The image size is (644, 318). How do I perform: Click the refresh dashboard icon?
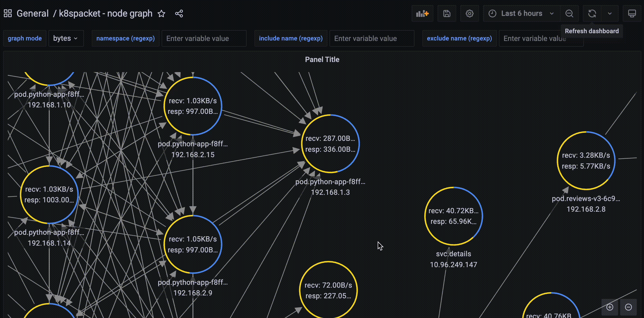(592, 13)
